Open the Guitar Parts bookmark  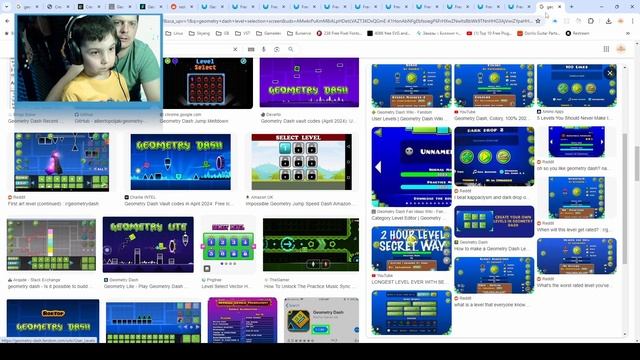click(538, 33)
